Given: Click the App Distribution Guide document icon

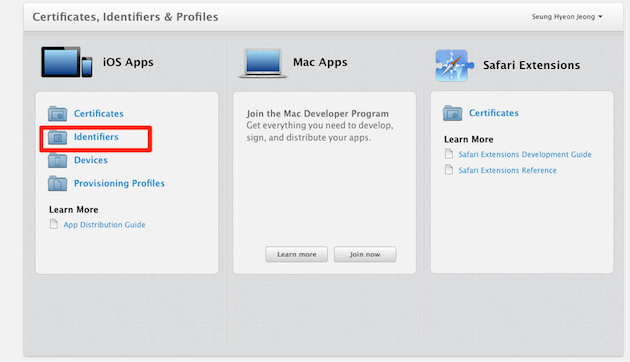Looking at the screenshot, I should (54, 224).
